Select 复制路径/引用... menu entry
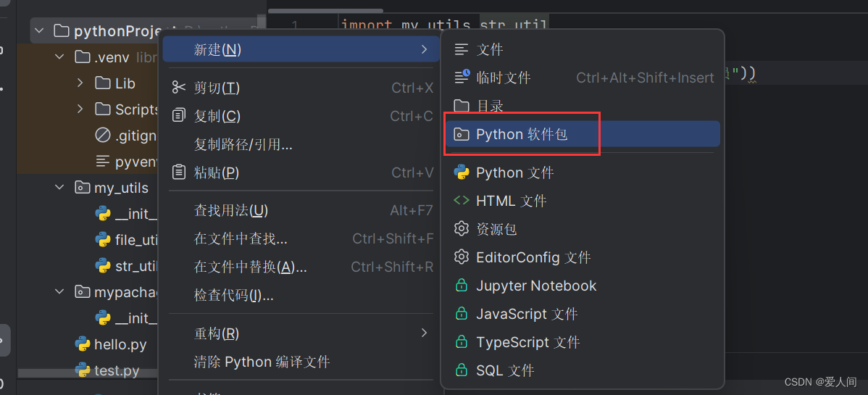This screenshot has width=868, height=395. 301,145
